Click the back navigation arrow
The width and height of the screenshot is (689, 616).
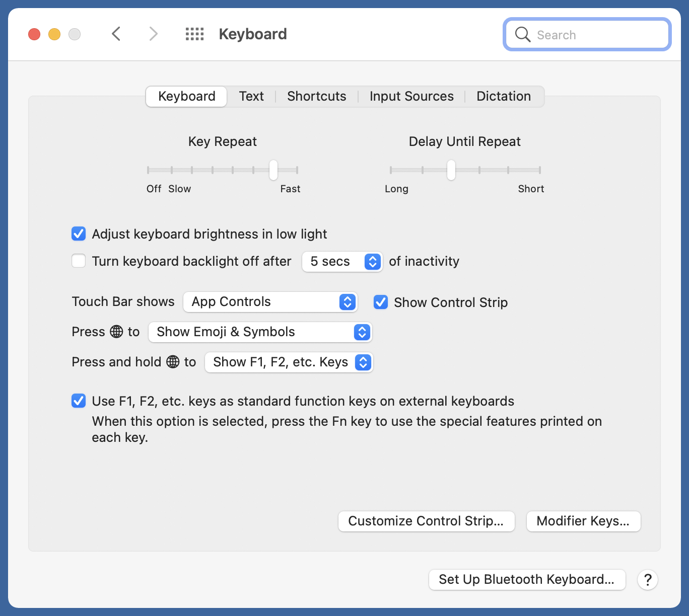pos(116,34)
